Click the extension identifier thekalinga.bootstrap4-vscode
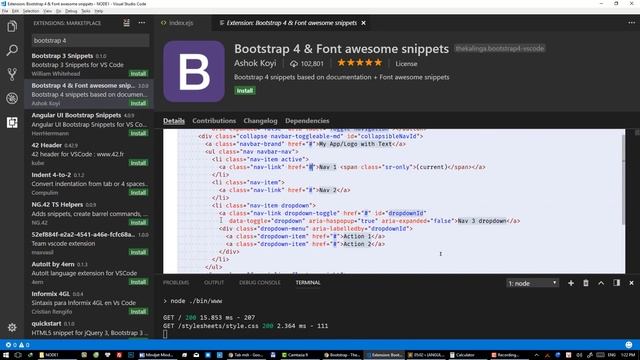 pos(500,49)
